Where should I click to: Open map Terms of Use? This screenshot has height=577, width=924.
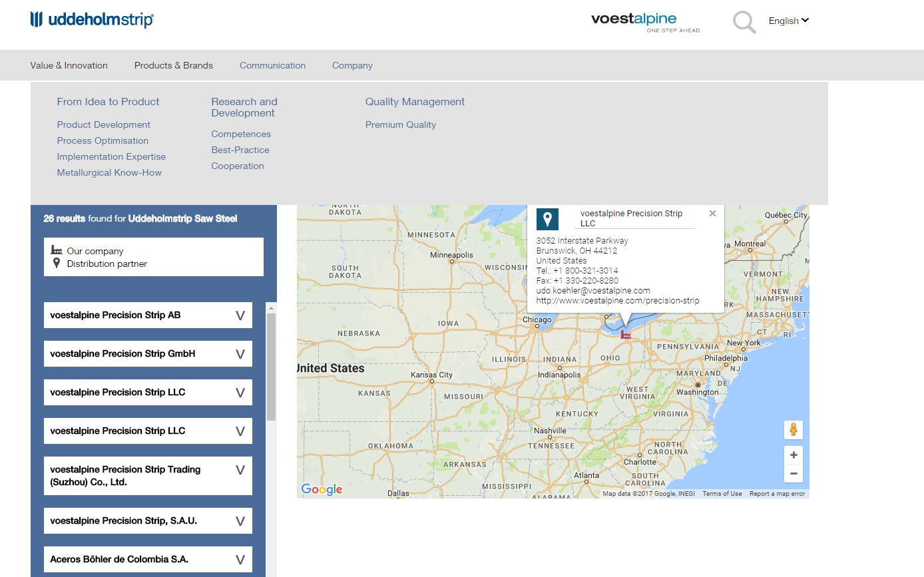coord(722,494)
